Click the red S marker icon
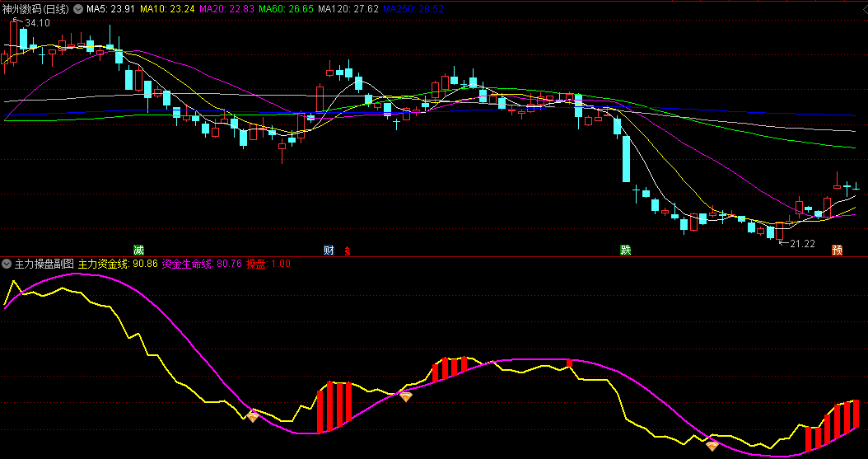The image size is (868, 459). tap(348, 251)
